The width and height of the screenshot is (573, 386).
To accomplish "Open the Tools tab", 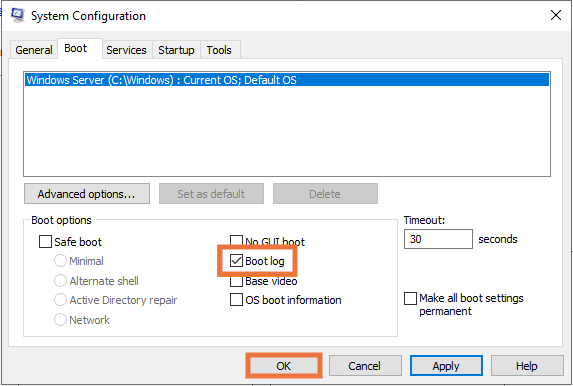I will pos(219,50).
